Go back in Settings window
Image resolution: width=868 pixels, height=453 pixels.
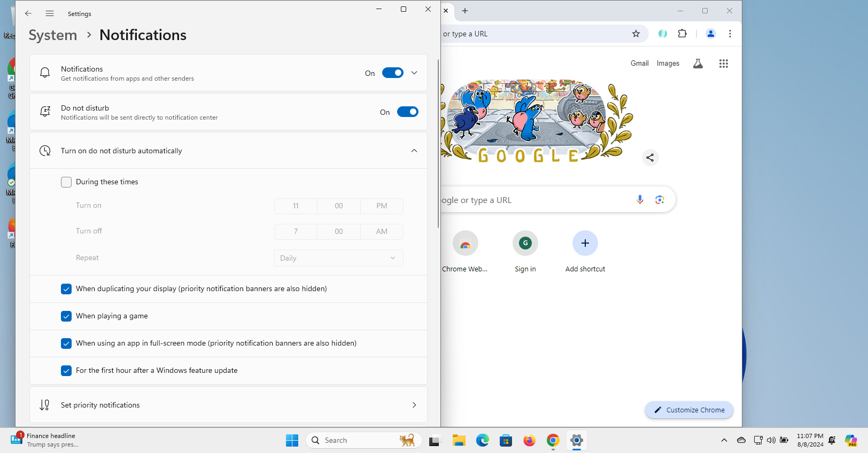[28, 13]
